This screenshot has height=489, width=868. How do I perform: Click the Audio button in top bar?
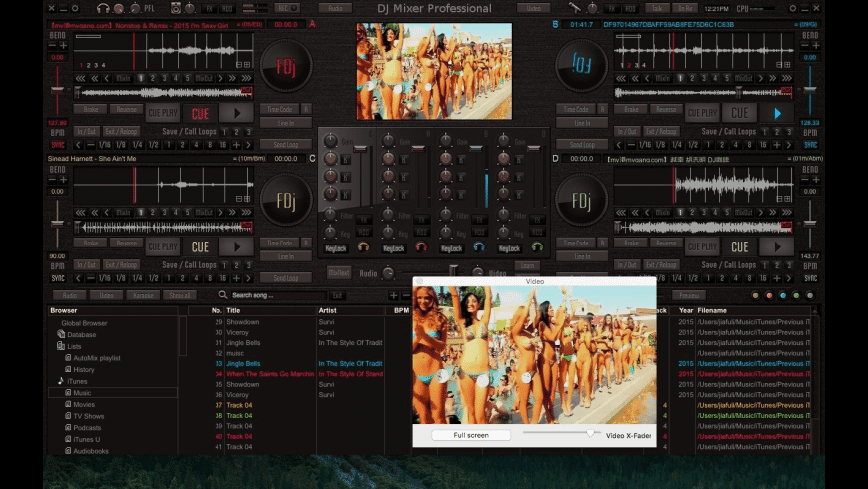coord(335,8)
